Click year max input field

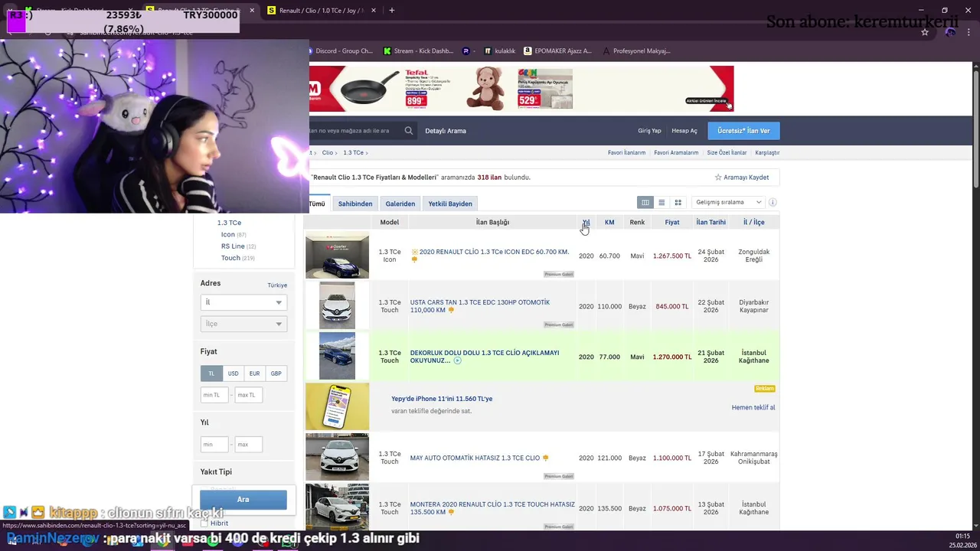click(x=248, y=445)
